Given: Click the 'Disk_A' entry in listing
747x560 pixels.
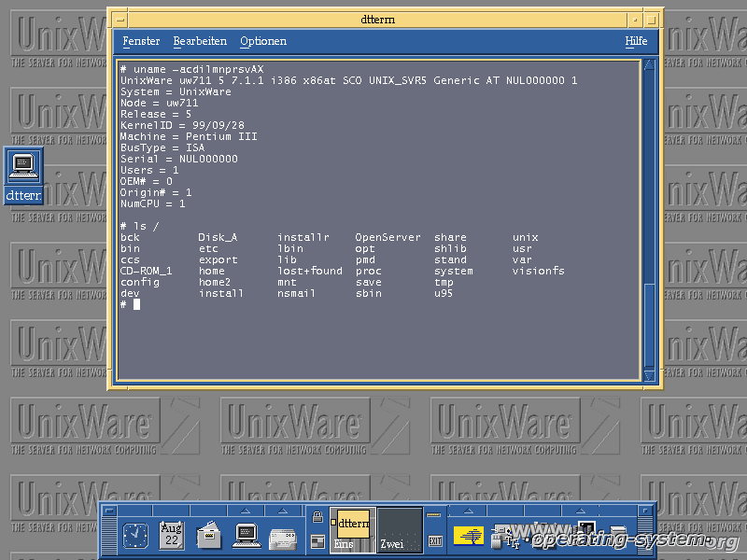Looking at the screenshot, I should click(x=218, y=237).
